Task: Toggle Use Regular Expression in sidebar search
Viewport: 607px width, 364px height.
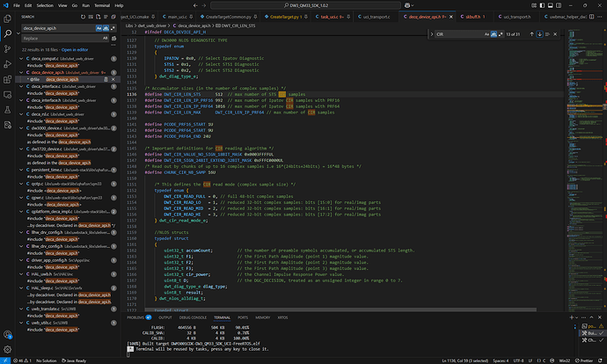Action: pyautogui.click(x=113, y=28)
